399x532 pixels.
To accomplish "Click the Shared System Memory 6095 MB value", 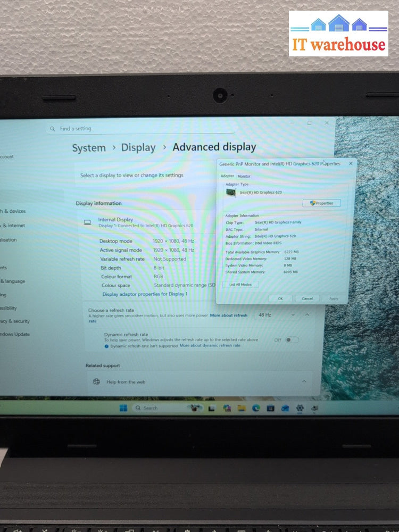I will click(x=290, y=272).
